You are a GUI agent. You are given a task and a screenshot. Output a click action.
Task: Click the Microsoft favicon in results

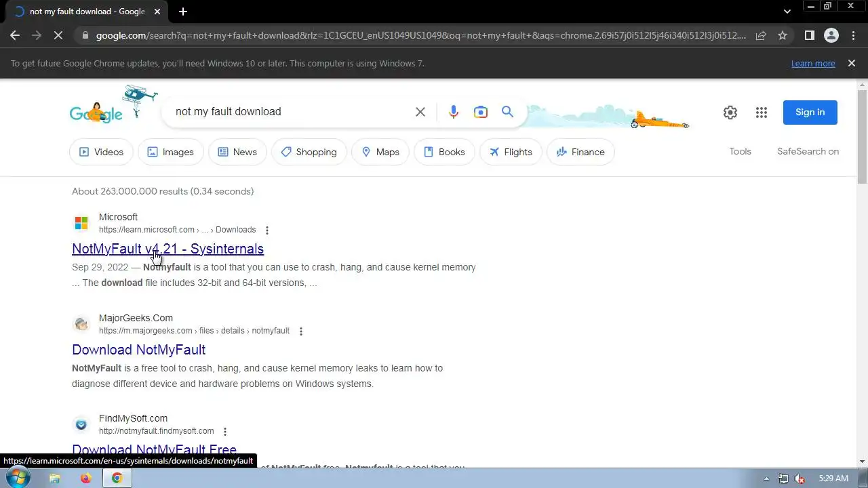pyautogui.click(x=81, y=223)
